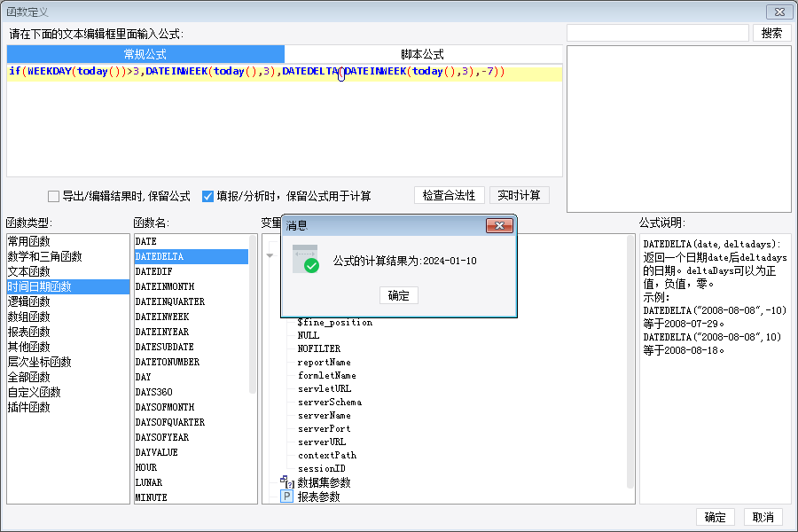Image resolution: width=798 pixels, height=532 pixels.
Task: Click the green checkmark message icon
Action: [305, 259]
